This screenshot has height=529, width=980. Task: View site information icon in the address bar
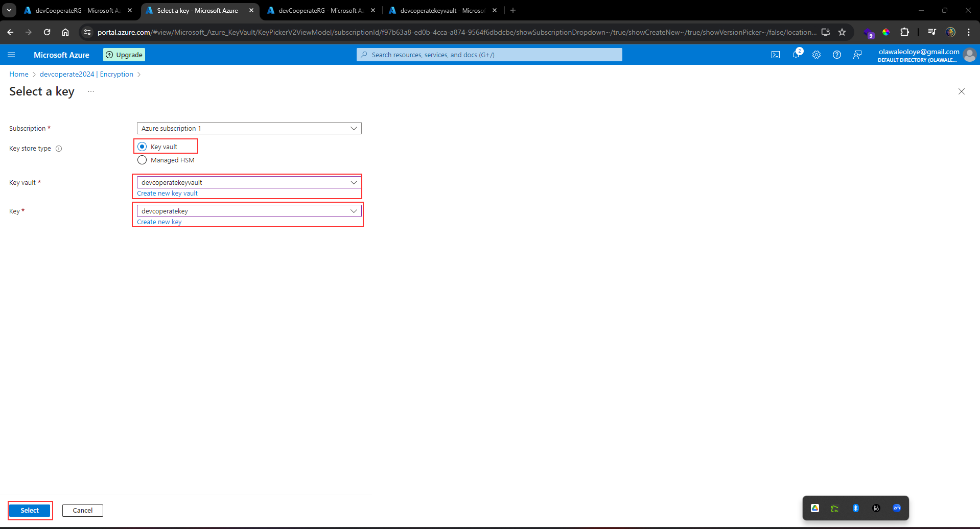coord(87,32)
